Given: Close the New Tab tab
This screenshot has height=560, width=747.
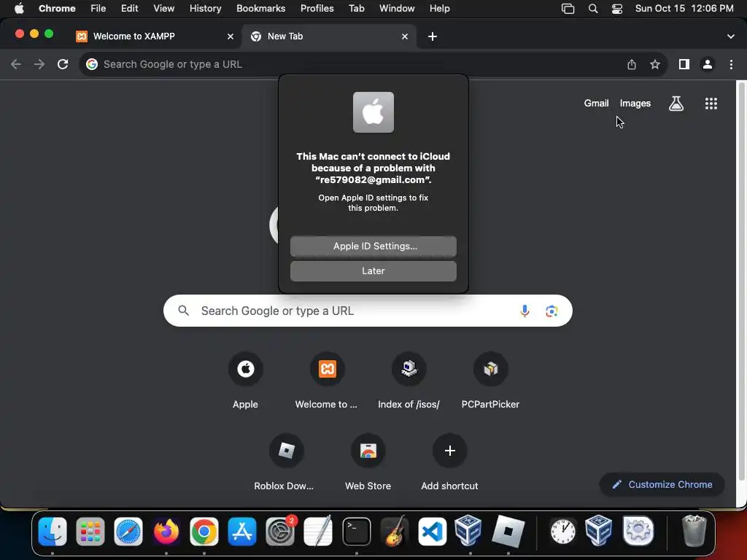Looking at the screenshot, I should [x=405, y=36].
